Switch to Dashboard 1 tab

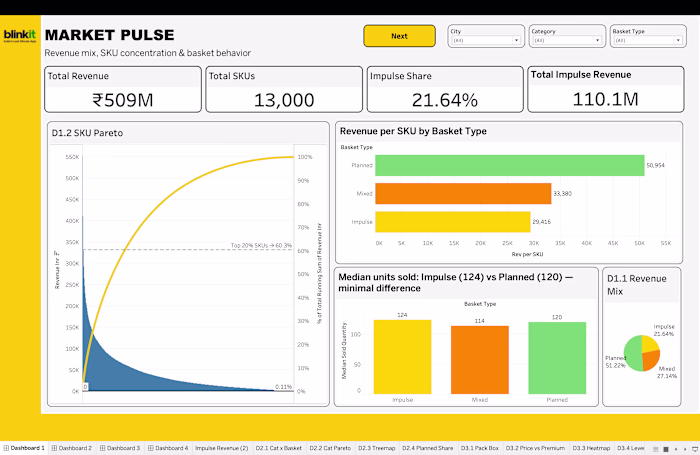[24, 448]
